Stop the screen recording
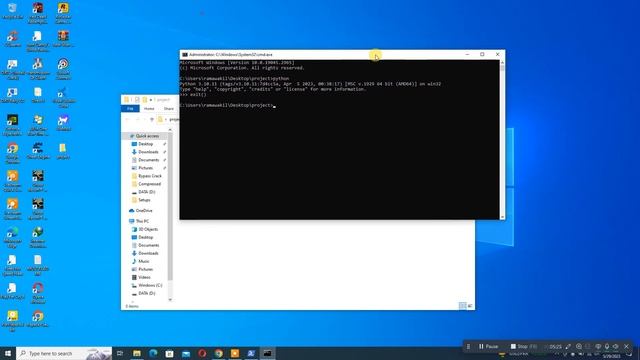 524,347
